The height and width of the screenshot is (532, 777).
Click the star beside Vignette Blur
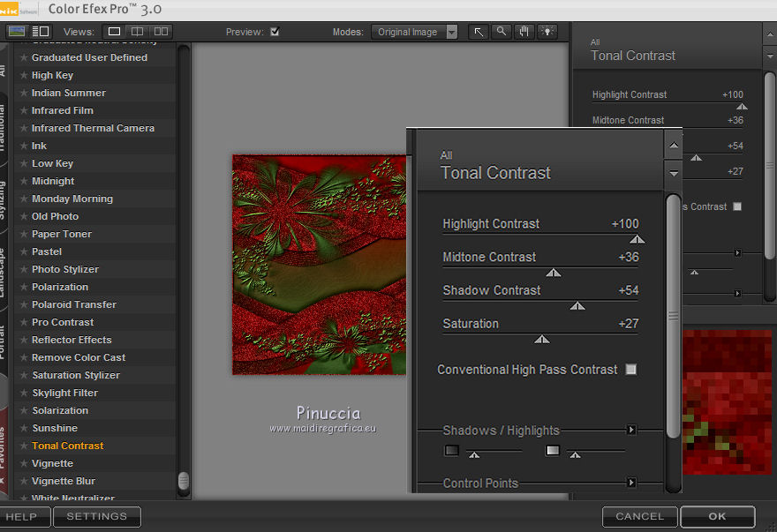(x=23, y=481)
